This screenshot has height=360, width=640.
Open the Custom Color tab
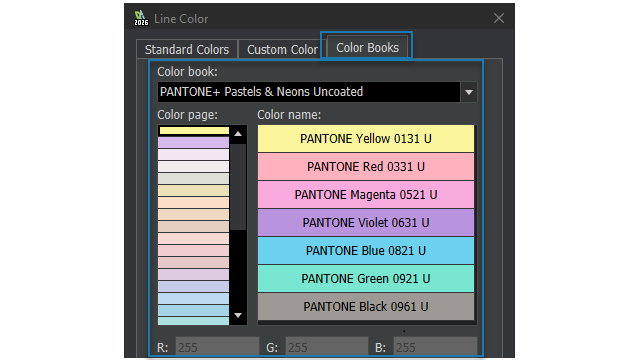(282, 49)
